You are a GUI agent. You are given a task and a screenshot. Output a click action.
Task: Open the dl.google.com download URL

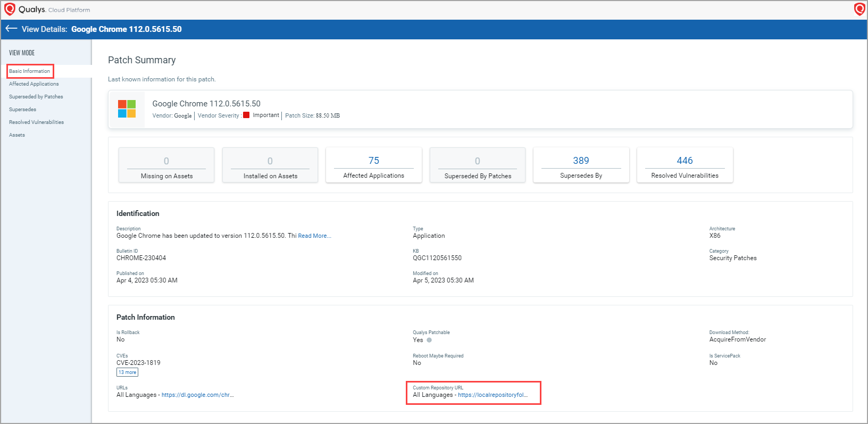197,395
